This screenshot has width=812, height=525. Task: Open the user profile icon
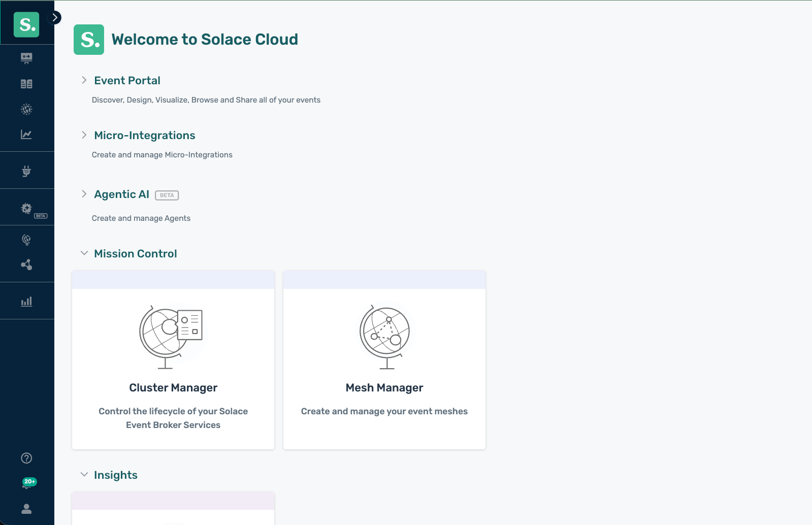pyautogui.click(x=26, y=509)
